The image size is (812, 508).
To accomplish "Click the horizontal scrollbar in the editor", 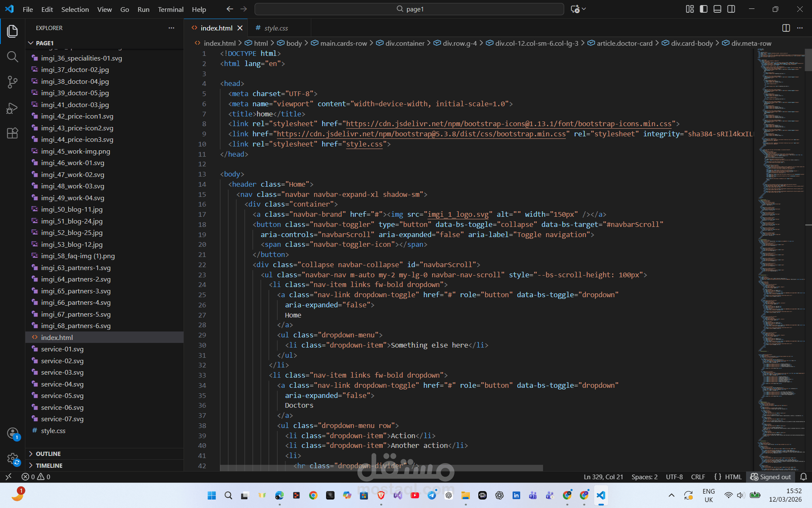I will (x=381, y=468).
